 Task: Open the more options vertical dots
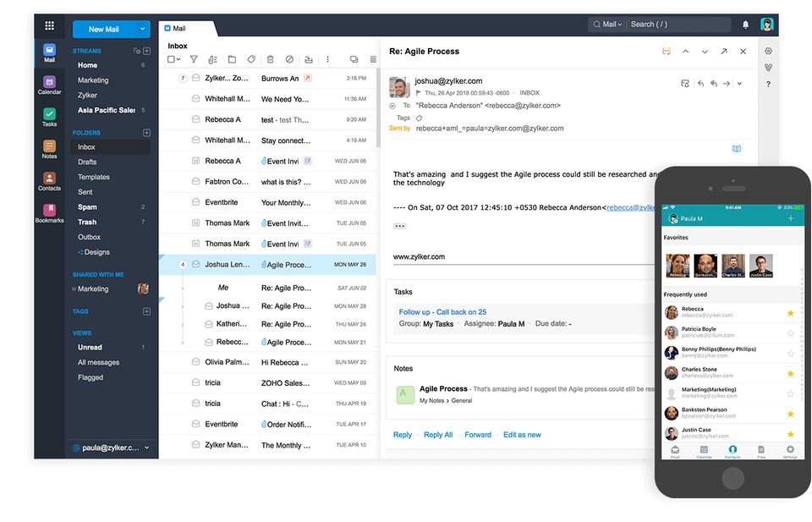pos(328,59)
